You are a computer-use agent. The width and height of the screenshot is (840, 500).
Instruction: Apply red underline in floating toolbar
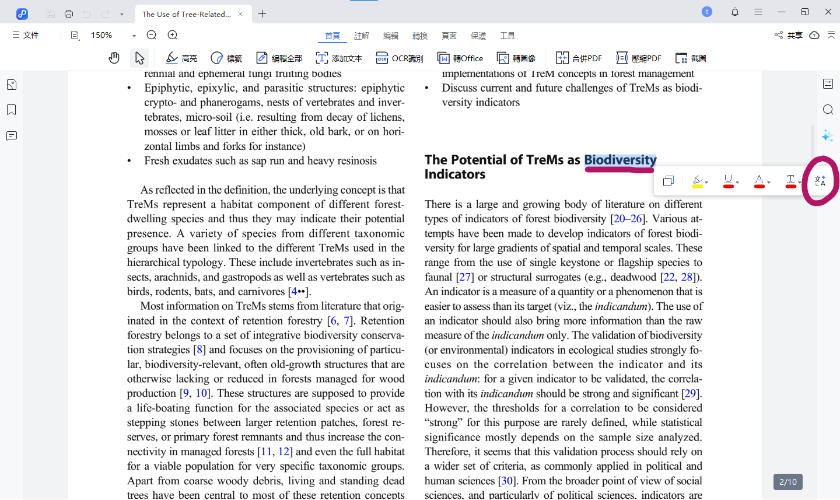pyautogui.click(x=728, y=182)
